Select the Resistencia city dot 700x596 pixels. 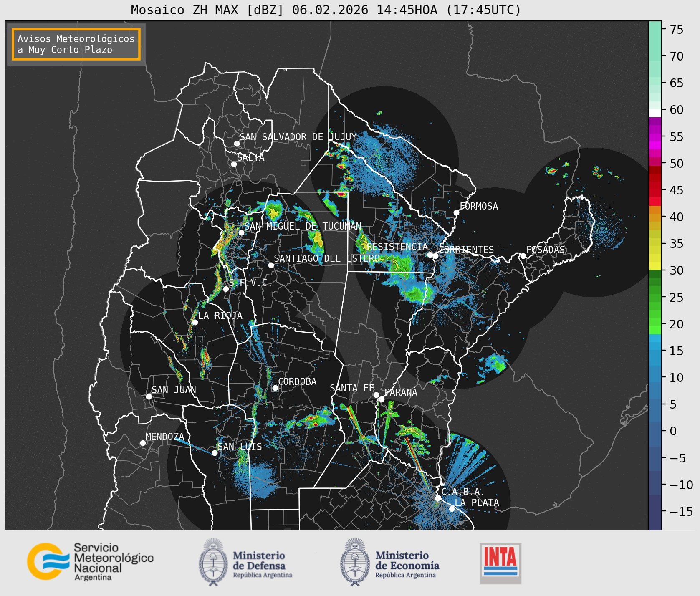(x=430, y=255)
